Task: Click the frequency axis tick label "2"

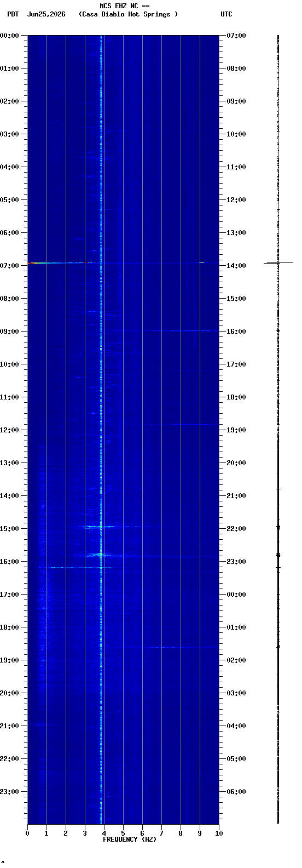Action: [66, 833]
